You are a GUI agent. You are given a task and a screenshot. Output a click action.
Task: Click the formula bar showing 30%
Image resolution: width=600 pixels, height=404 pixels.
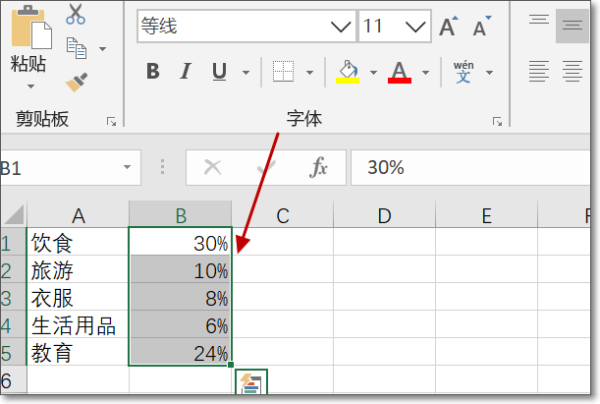[x=470, y=168]
